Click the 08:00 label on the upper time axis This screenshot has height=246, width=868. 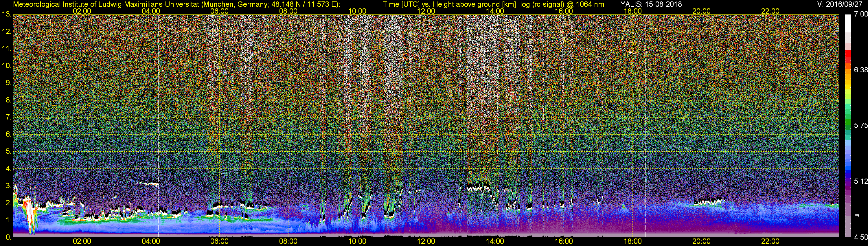tap(288, 11)
